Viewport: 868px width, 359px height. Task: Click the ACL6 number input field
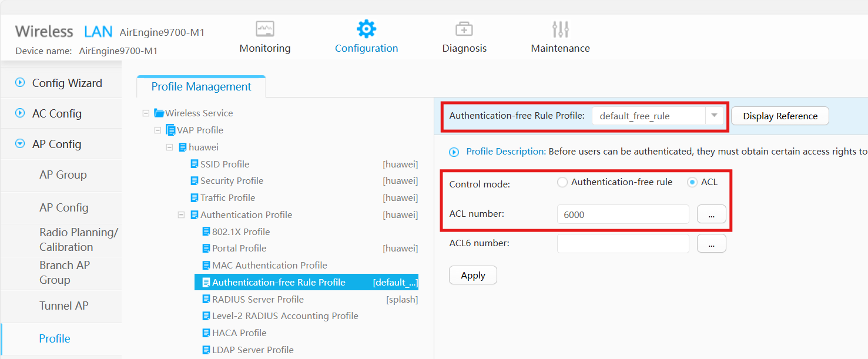point(622,243)
